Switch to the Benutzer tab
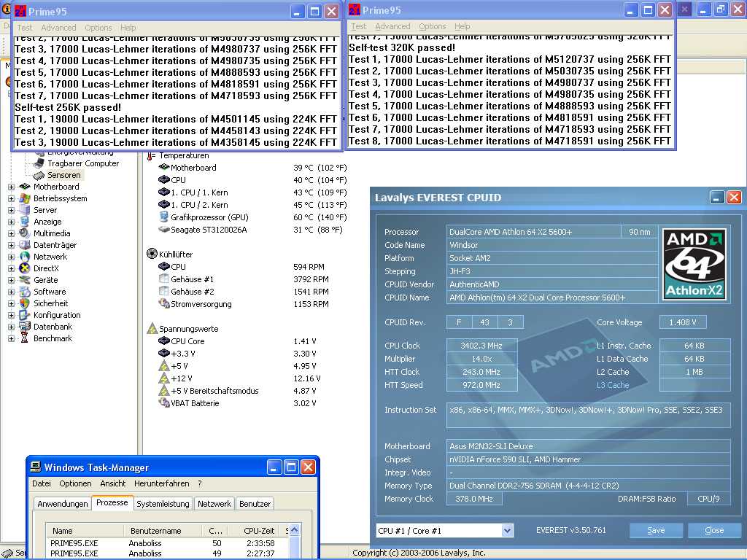 click(x=255, y=503)
